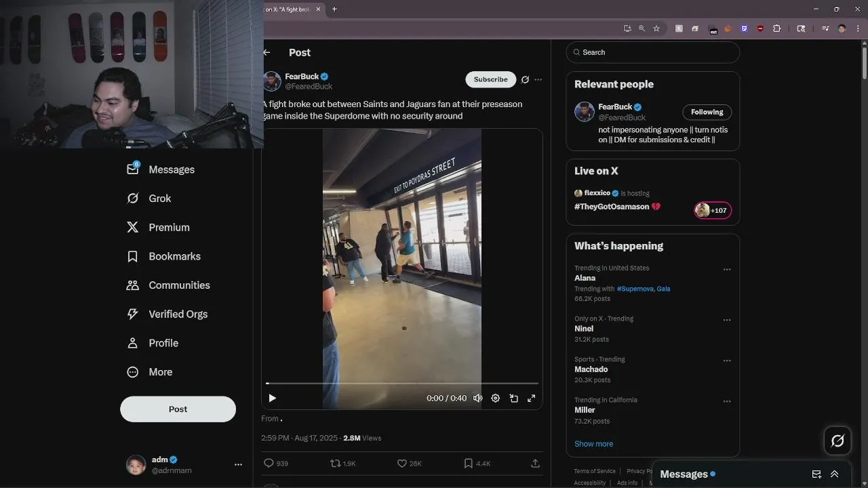Click the install app icon in address bar

click(627, 28)
